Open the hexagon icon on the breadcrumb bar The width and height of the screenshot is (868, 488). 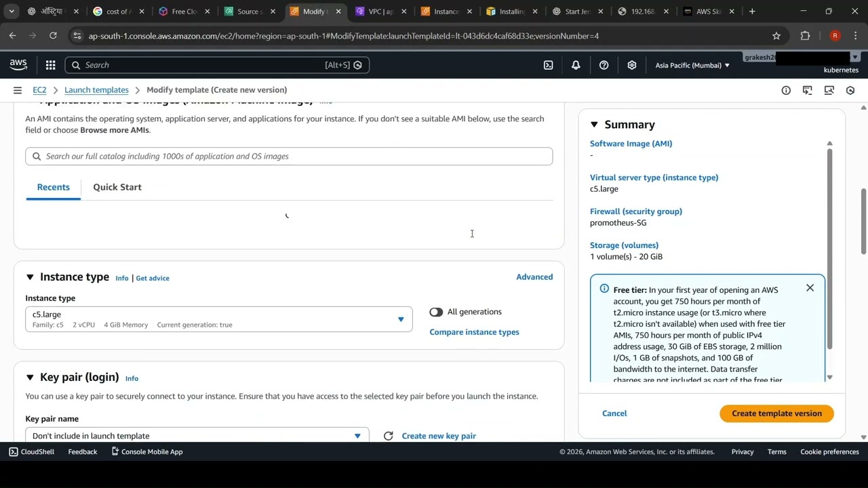(x=850, y=90)
